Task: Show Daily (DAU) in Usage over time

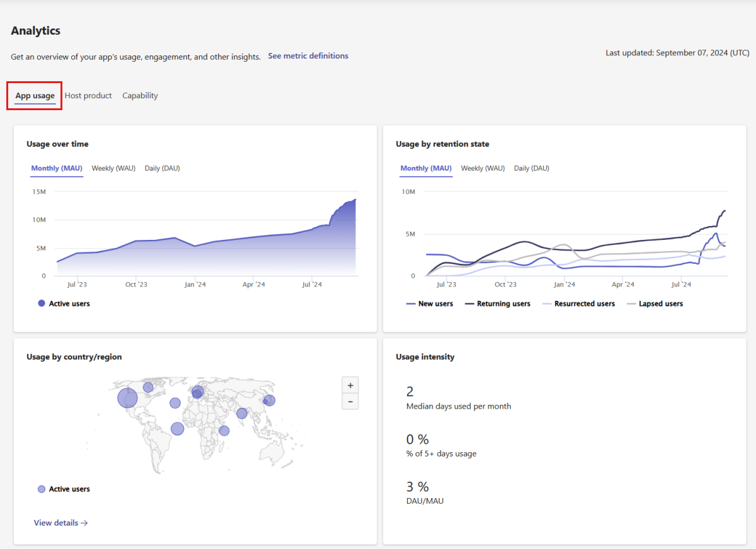Action: [x=162, y=168]
